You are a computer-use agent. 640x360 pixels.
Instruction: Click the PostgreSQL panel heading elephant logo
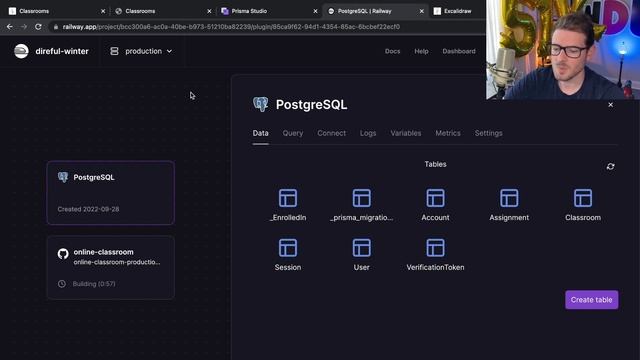pos(260,104)
